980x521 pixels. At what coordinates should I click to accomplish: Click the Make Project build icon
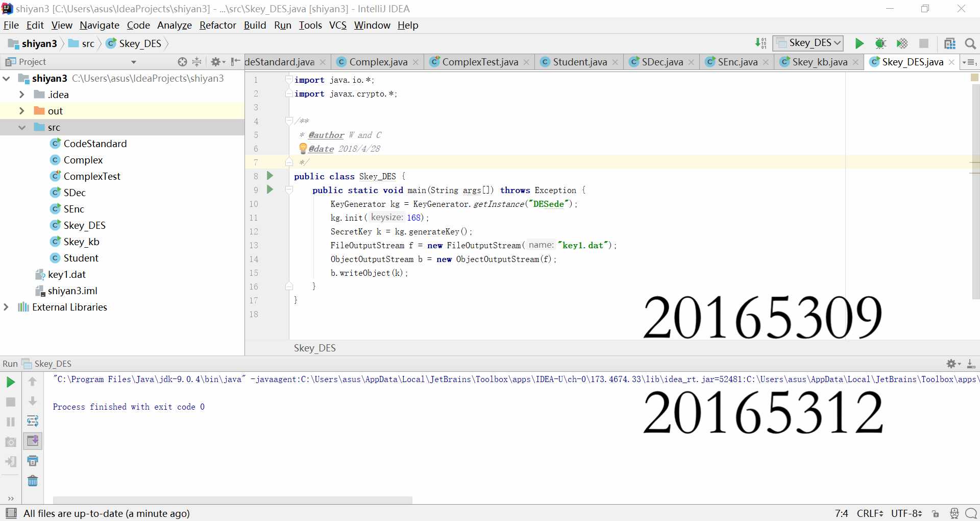(761, 43)
